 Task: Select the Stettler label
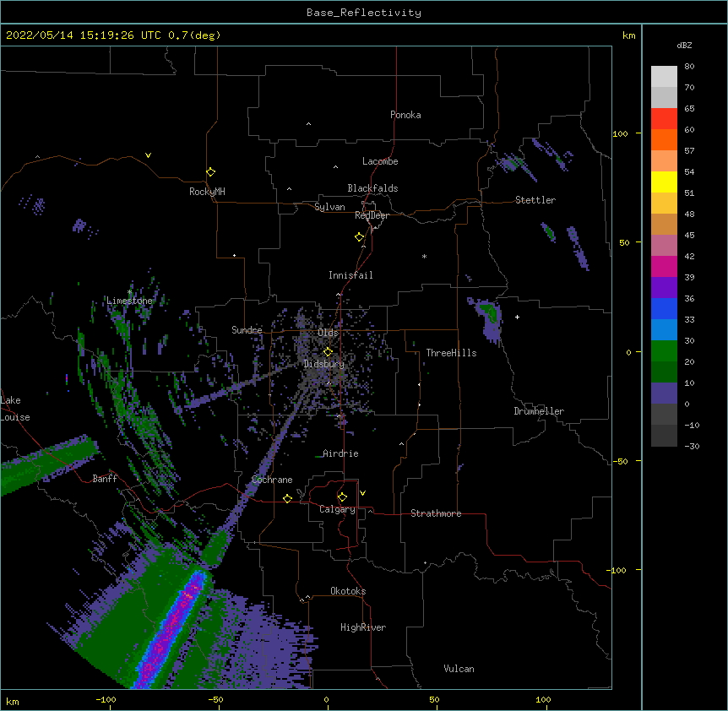535,200
